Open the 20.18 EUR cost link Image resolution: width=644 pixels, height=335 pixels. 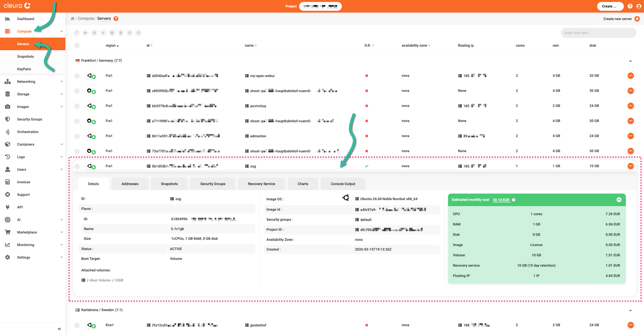501,200
